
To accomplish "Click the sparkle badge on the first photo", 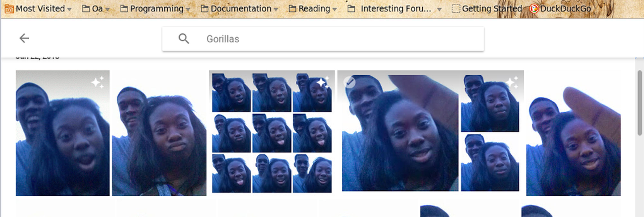I will [98, 82].
